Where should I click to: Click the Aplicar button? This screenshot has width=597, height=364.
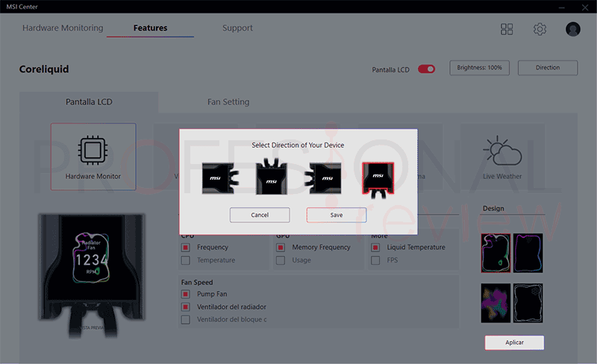(514, 342)
